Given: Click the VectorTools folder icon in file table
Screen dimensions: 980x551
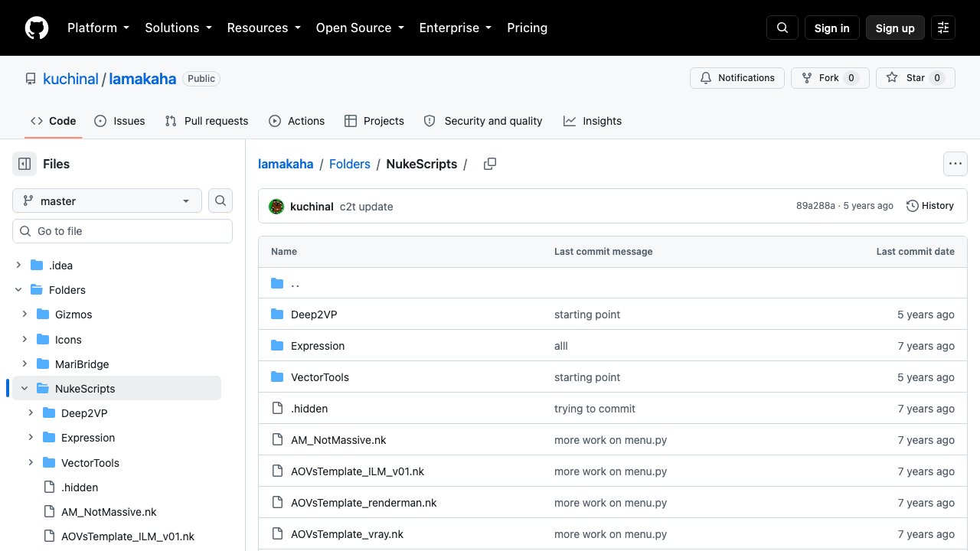Looking at the screenshot, I should coord(277,377).
